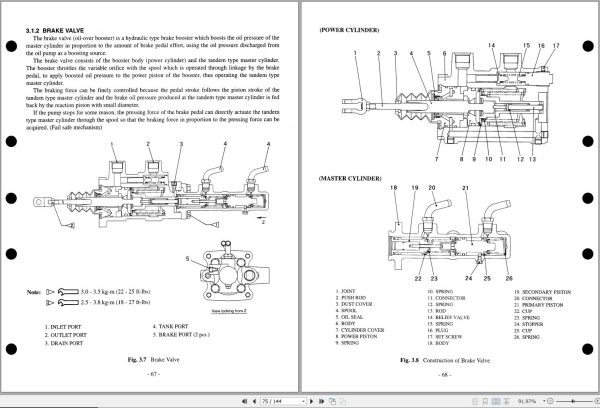Click the next view icon

pos(343,401)
